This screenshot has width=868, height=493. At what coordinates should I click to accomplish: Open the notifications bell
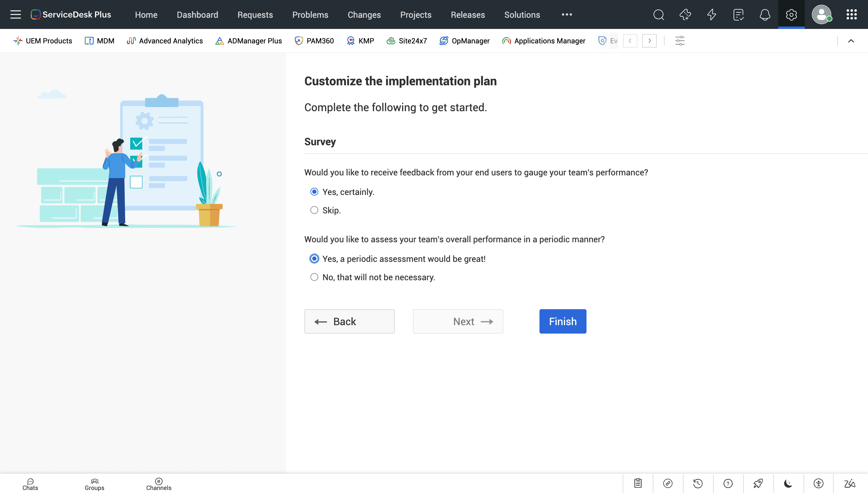coord(765,14)
